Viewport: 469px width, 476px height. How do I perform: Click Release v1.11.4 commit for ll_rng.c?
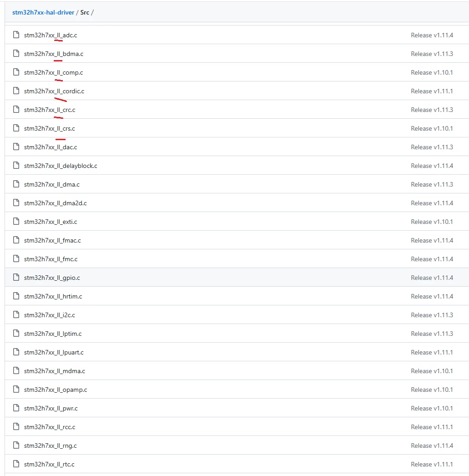click(432, 446)
